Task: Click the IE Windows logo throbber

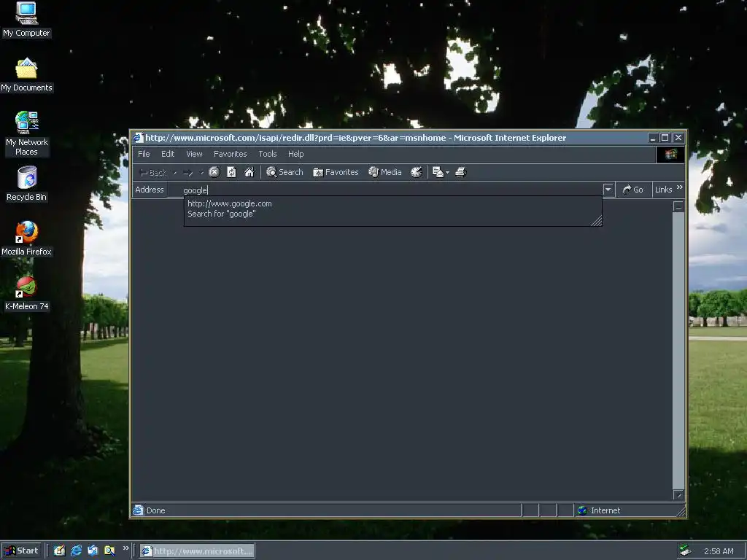Action: (671, 155)
